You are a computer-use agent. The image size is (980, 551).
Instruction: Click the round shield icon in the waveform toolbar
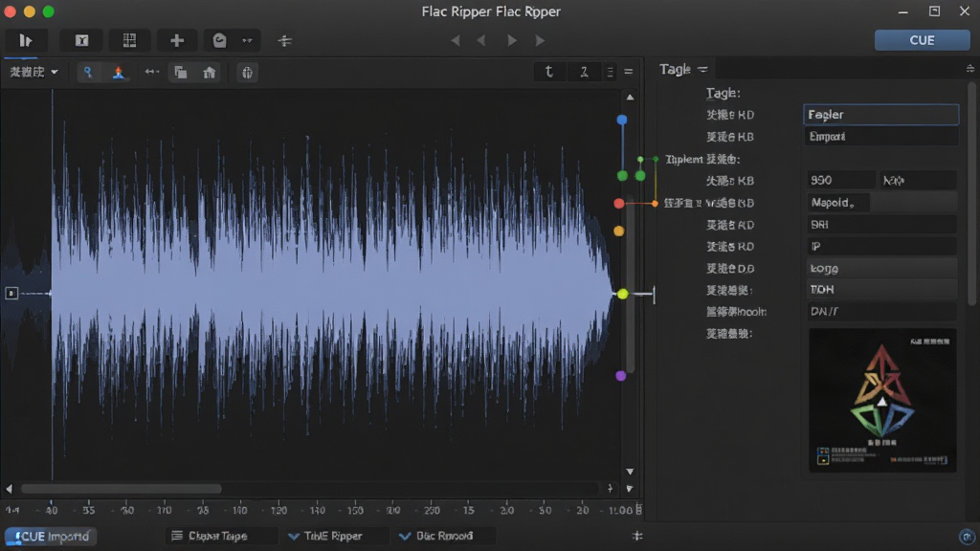pyautogui.click(x=247, y=73)
